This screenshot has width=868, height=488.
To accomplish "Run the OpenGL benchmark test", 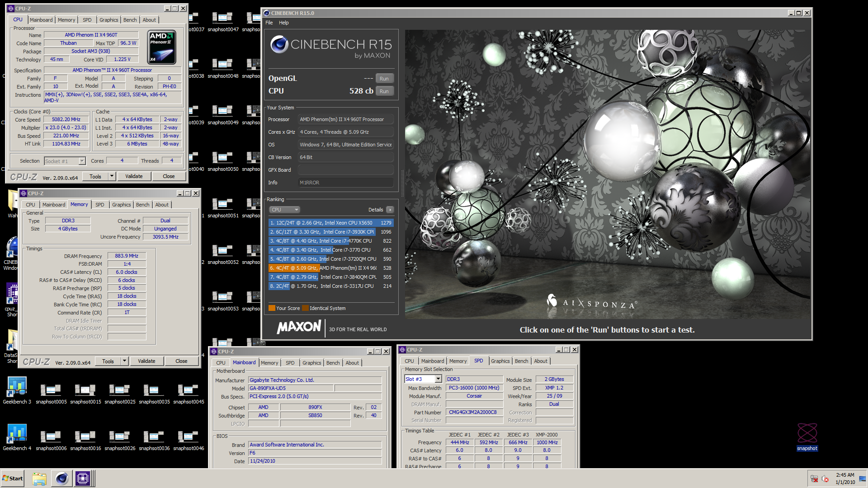I will (x=384, y=79).
